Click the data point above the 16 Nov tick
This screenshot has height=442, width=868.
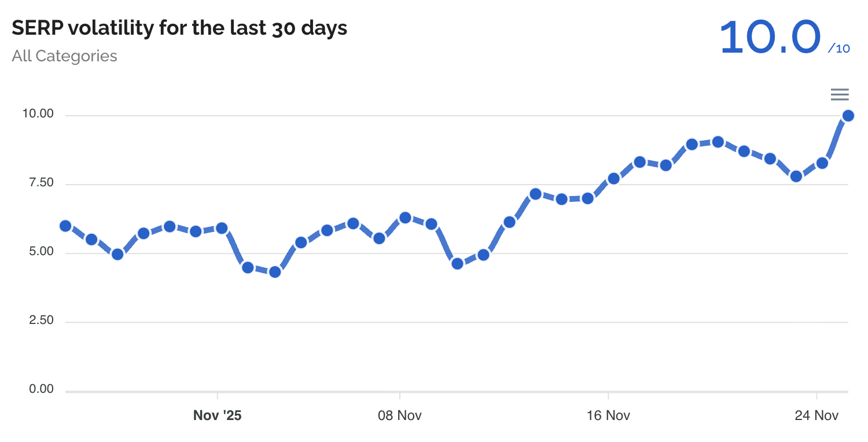point(613,178)
